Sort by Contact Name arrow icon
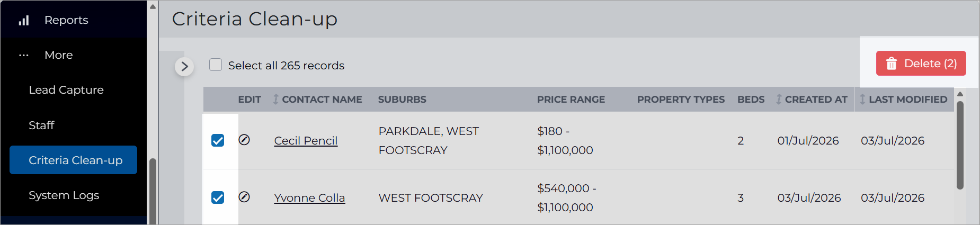The width and height of the screenshot is (980, 225). pyautogui.click(x=275, y=99)
